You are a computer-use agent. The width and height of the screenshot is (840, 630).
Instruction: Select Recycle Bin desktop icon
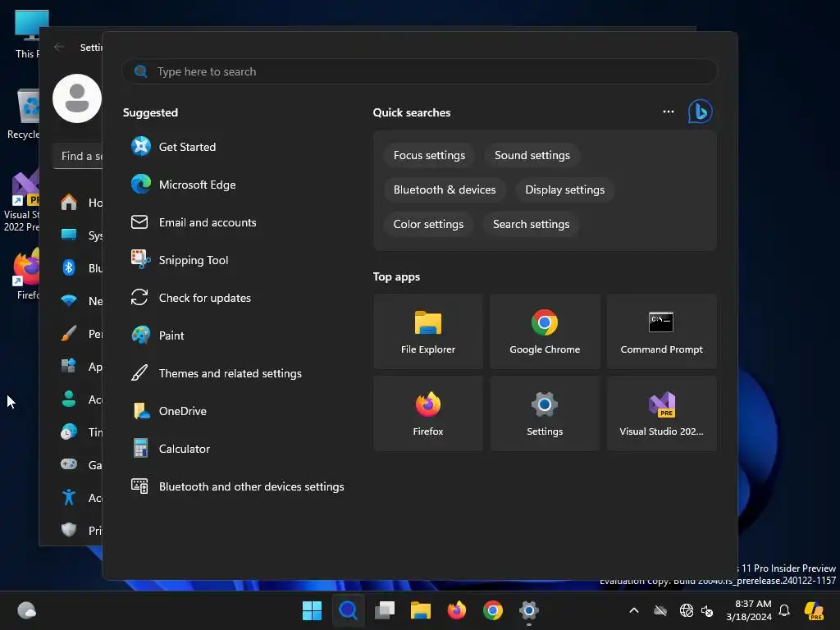[x=24, y=114]
